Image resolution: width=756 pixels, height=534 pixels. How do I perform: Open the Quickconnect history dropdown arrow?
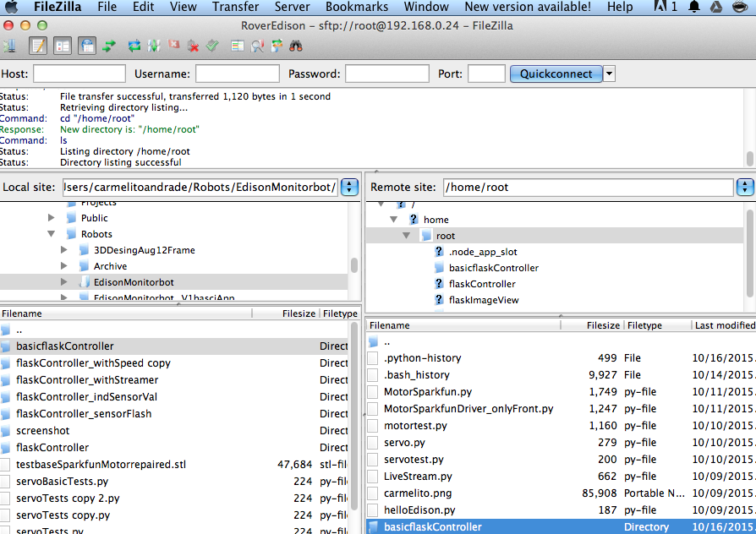(610, 74)
